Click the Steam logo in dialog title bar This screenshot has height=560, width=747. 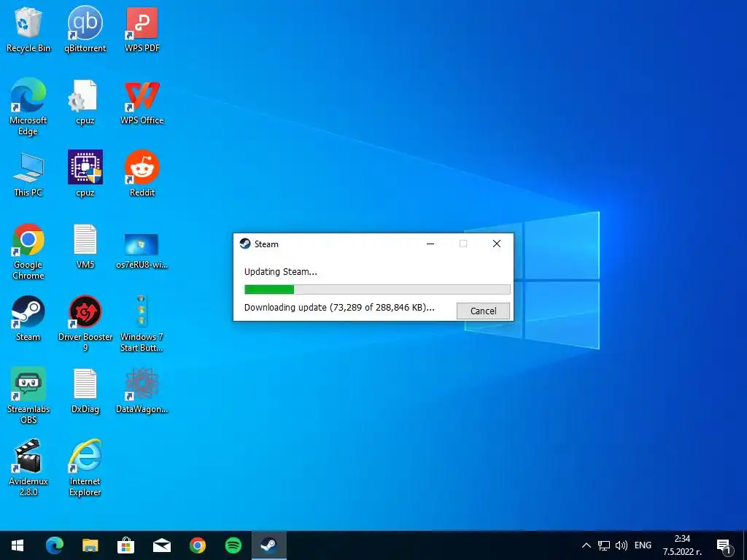click(x=245, y=244)
